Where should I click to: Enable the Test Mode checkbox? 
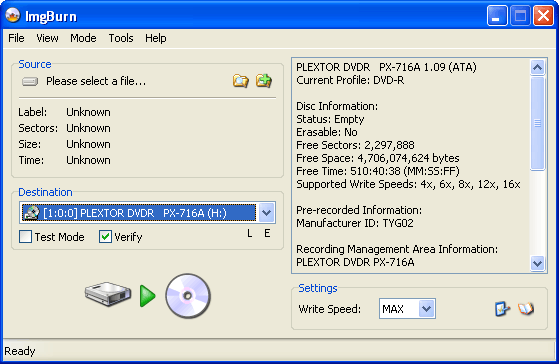click(x=25, y=237)
